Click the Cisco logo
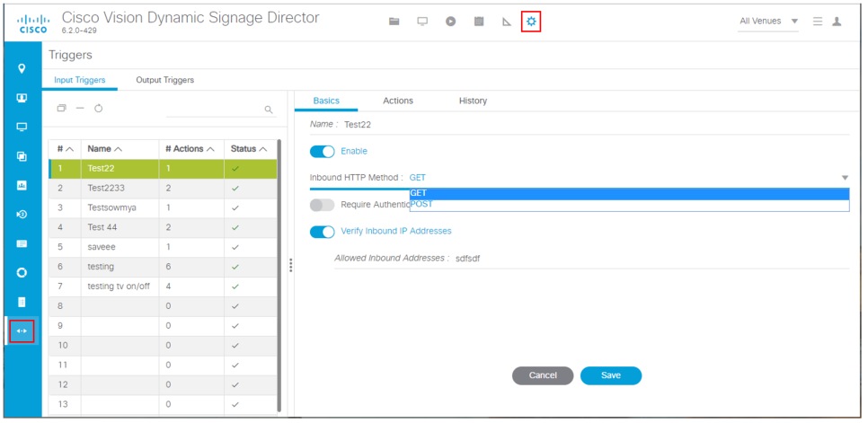 point(33,22)
